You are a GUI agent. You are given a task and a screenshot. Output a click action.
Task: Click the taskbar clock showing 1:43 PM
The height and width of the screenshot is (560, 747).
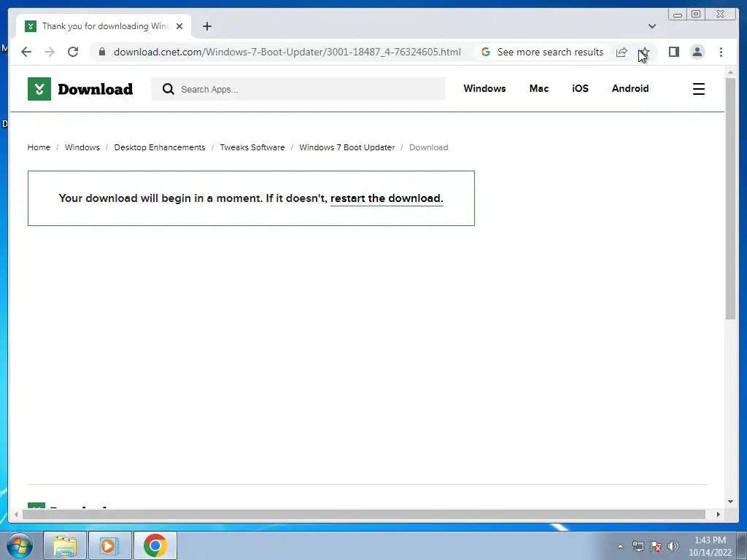click(x=710, y=546)
